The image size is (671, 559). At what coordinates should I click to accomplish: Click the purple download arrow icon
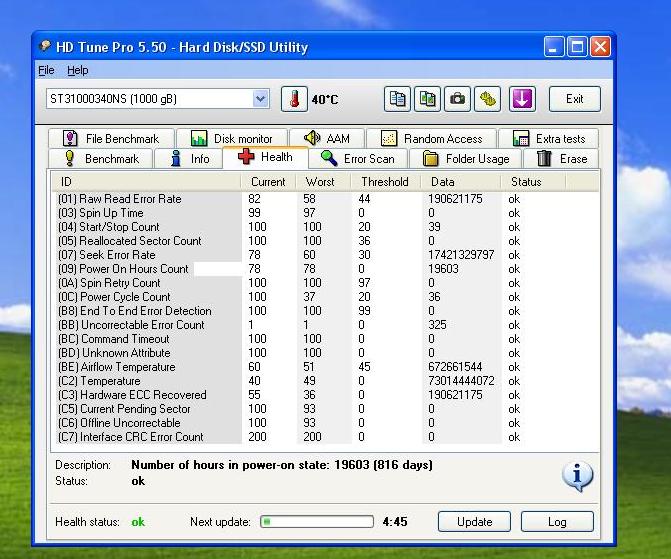coord(522,99)
